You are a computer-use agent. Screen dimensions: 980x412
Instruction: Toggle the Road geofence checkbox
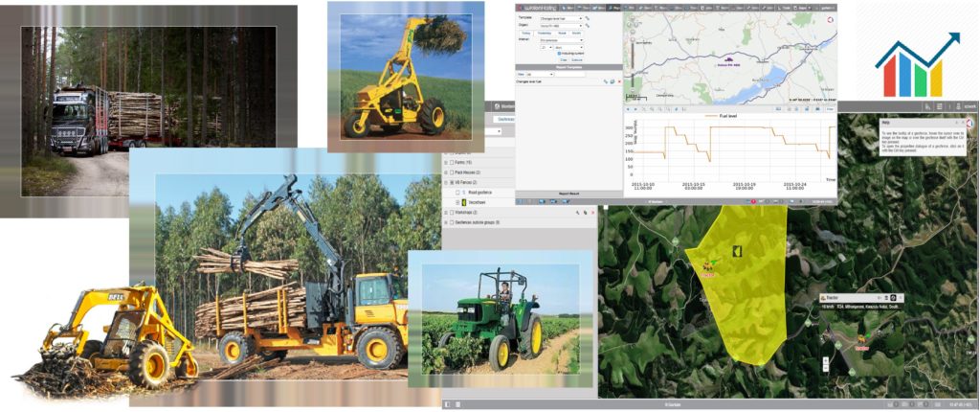457,193
